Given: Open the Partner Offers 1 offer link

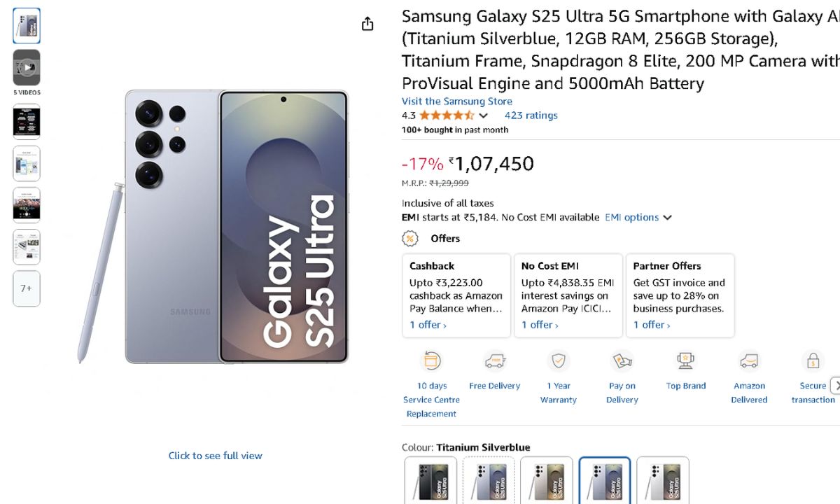Looking at the screenshot, I should click(652, 325).
